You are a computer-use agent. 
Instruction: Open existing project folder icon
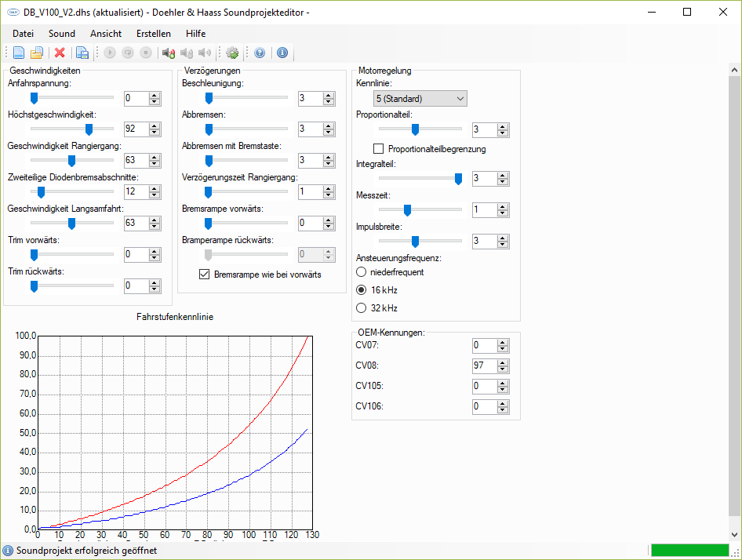click(37, 53)
